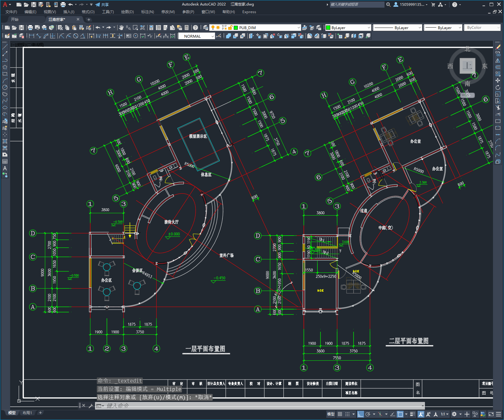Click the Center Mark dimension tool

tap(136, 36)
